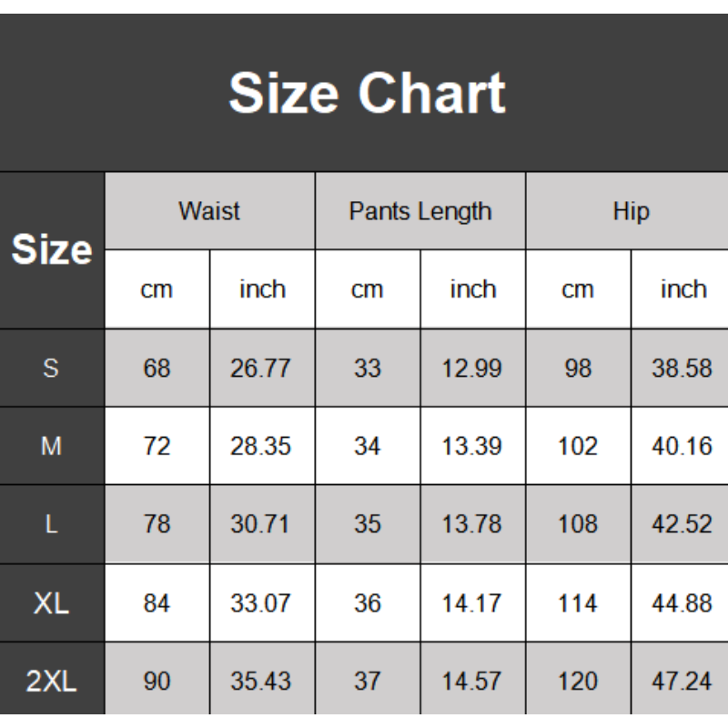The width and height of the screenshot is (728, 728).
Task: Select the M size row label
Action: (51, 446)
